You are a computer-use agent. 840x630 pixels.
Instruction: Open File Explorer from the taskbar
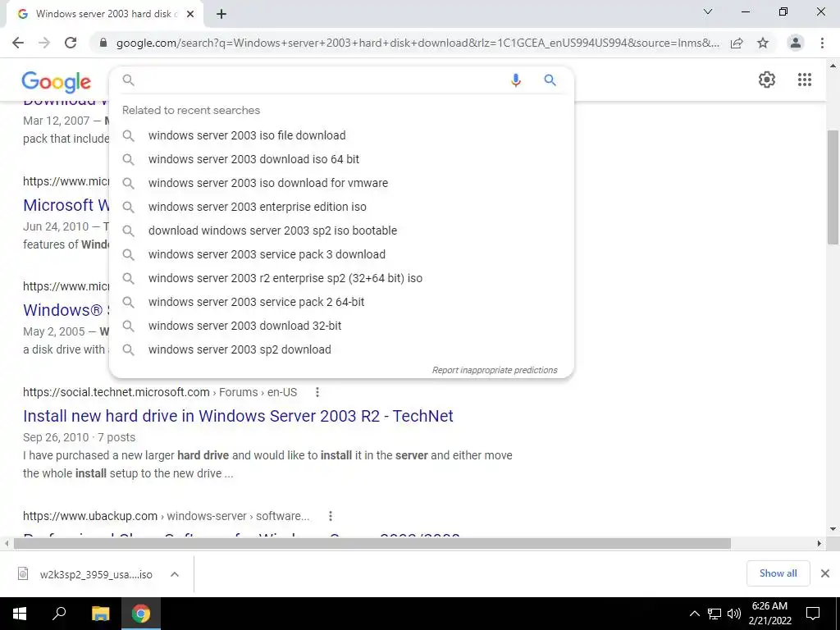tap(101, 614)
